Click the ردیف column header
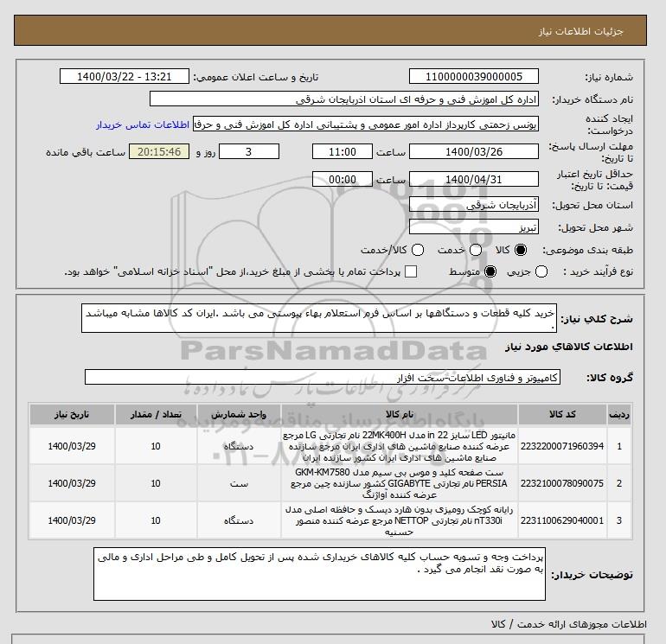Image resolution: width=666 pixels, height=644 pixels. tap(619, 415)
